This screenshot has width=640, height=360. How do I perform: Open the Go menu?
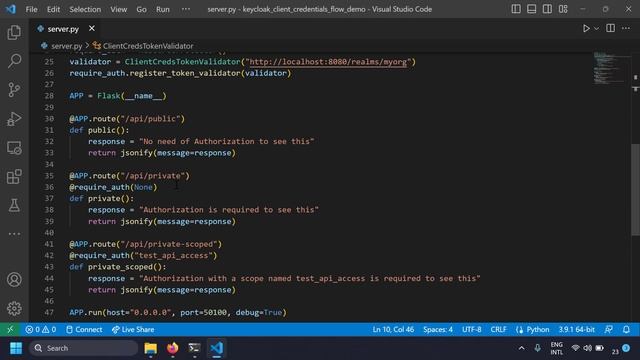pos(141,9)
